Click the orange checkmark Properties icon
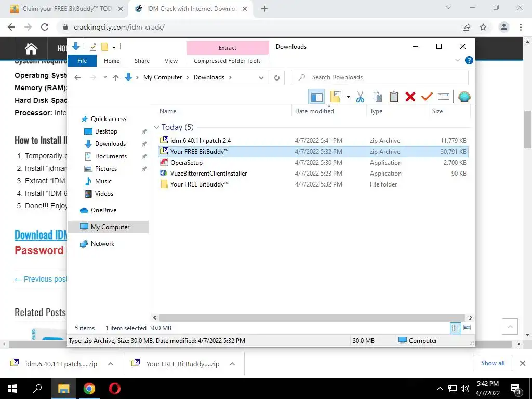Screen dimensions: 532x399 click(427, 97)
